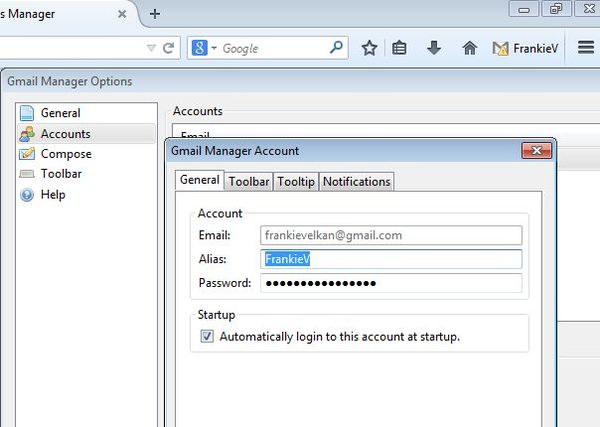Select General in the options sidebar

point(87,113)
